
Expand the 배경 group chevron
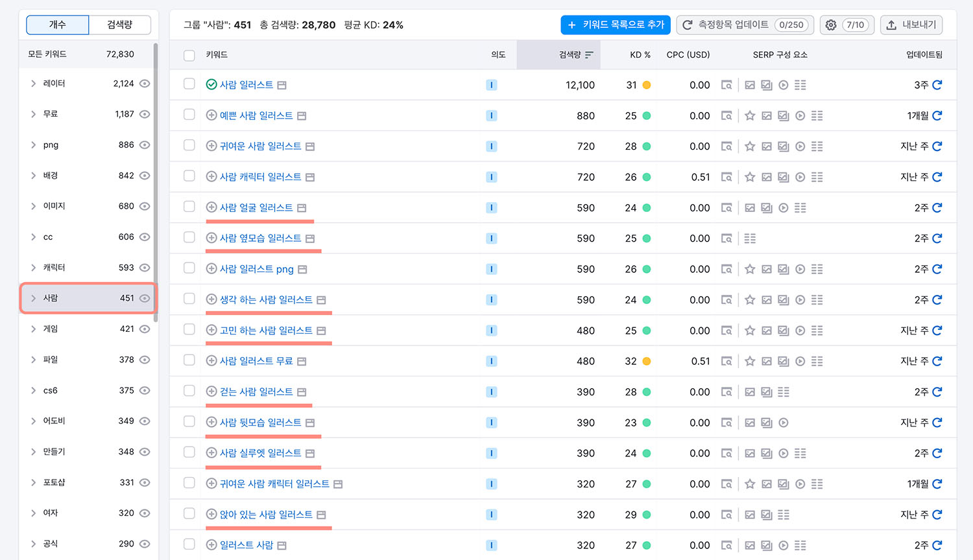point(33,176)
